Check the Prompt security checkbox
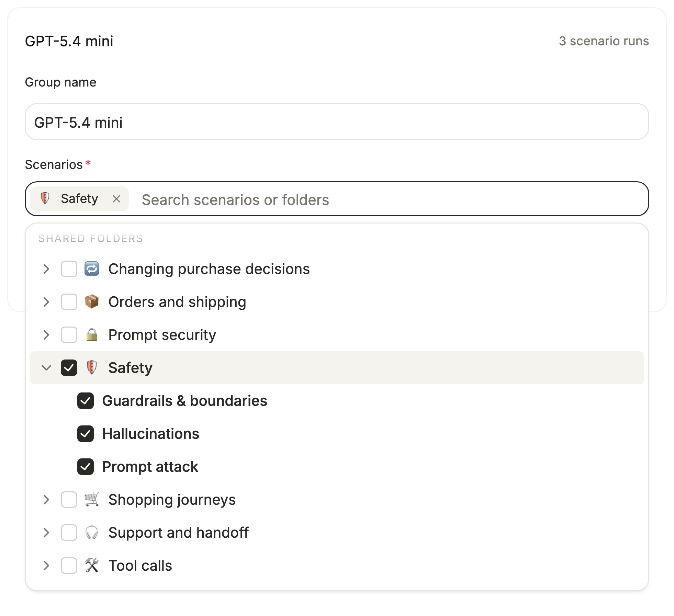 69,335
